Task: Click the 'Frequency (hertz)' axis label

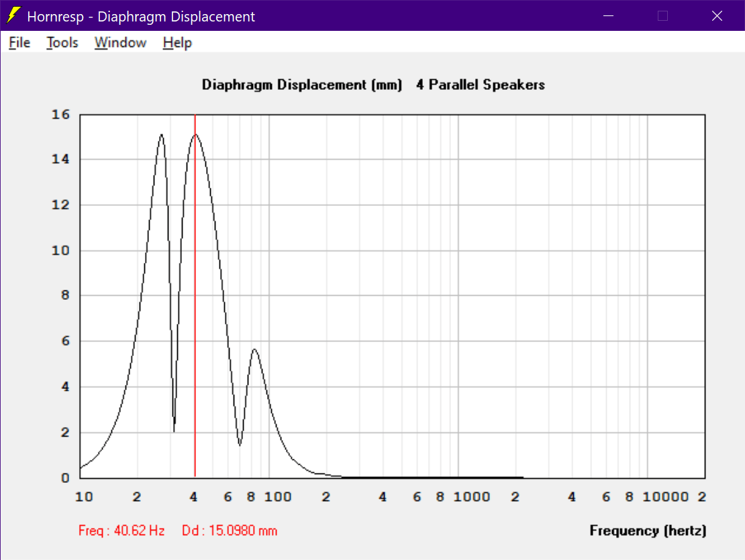Action: coord(648,530)
